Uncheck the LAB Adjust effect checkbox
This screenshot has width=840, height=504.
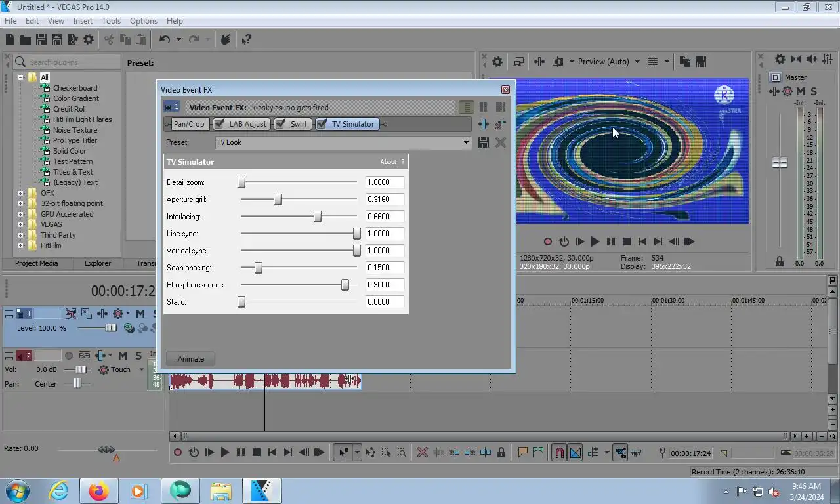220,124
